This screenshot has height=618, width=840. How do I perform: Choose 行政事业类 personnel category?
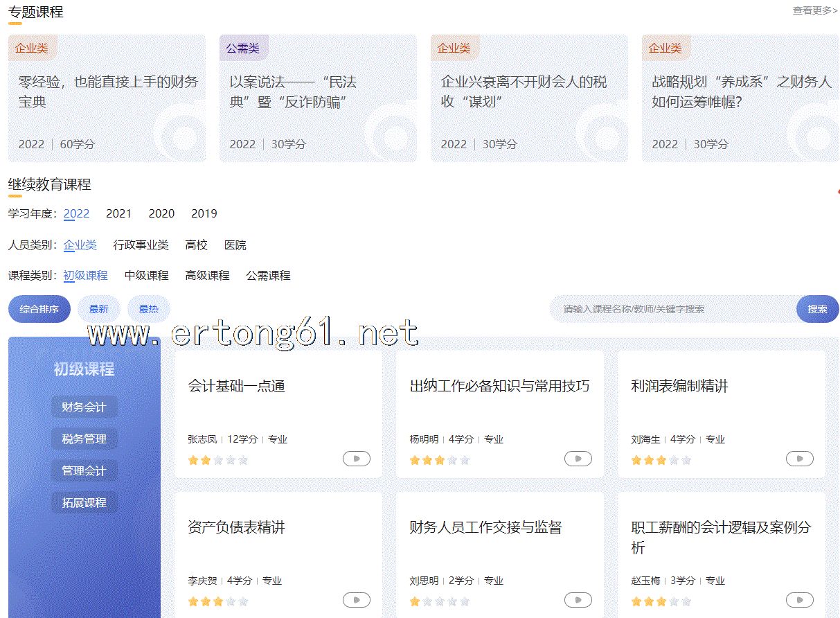coord(141,245)
